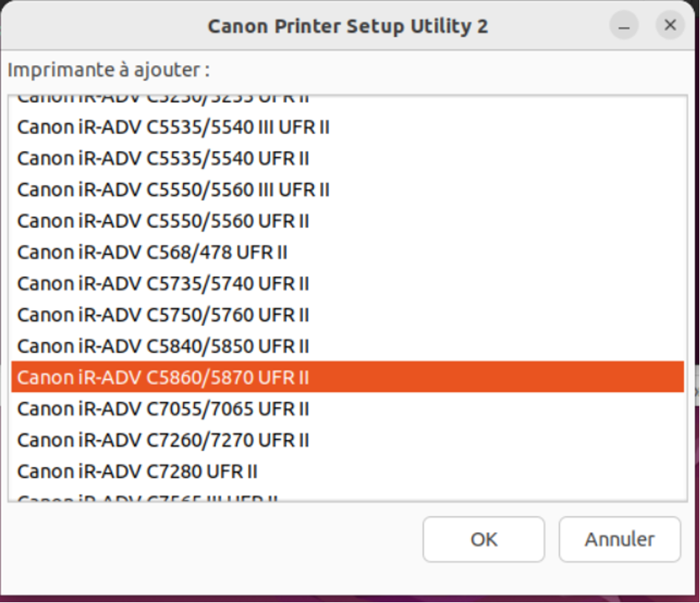Click the "Imprimante à ajouter" label
Viewport: 700px width, 603px height.
click(x=108, y=70)
